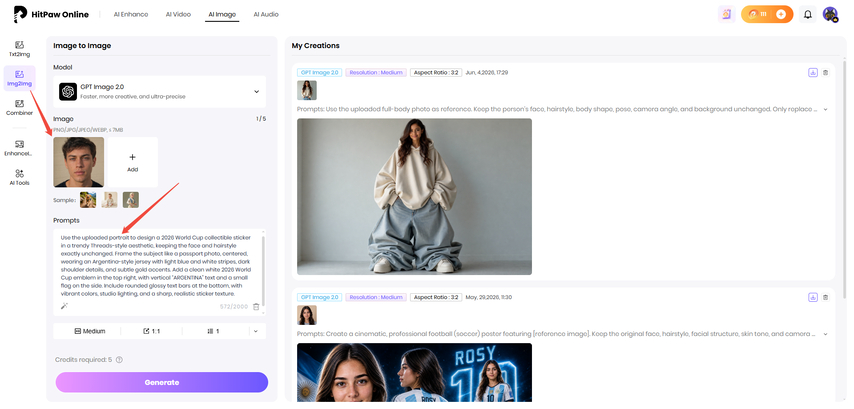The height and width of the screenshot is (409, 854).
Task: Click the GPT model logo icon
Action: (x=68, y=91)
